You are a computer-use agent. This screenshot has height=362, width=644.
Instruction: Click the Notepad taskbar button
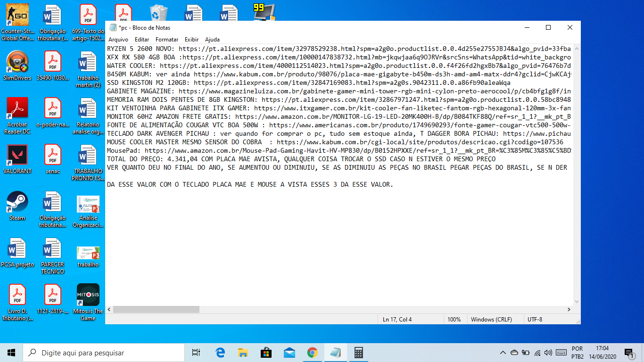coord(335,353)
